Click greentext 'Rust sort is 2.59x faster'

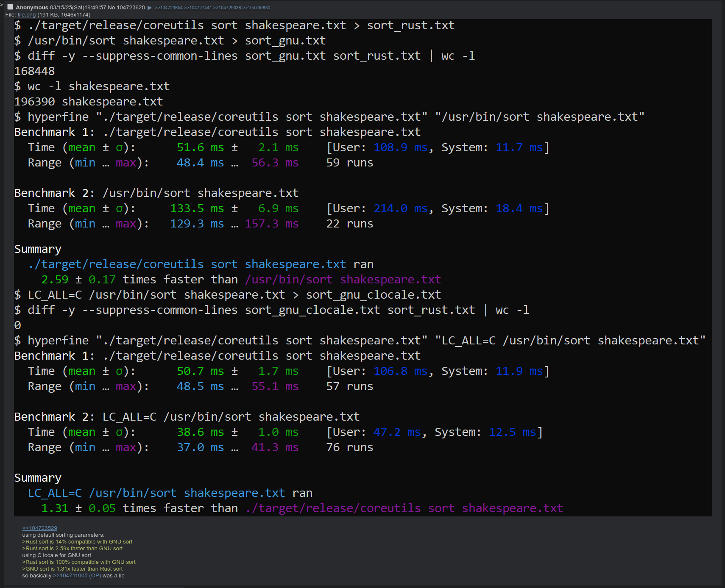[72, 548]
